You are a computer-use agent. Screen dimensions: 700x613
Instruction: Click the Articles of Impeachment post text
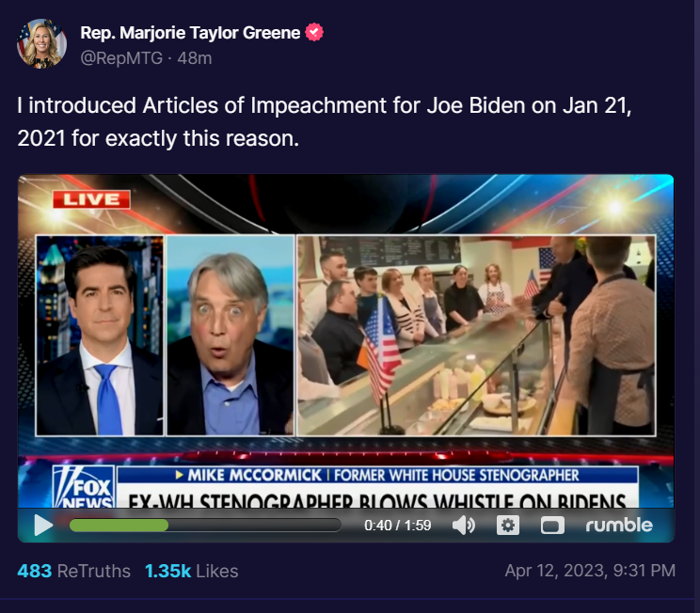tap(324, 122)
